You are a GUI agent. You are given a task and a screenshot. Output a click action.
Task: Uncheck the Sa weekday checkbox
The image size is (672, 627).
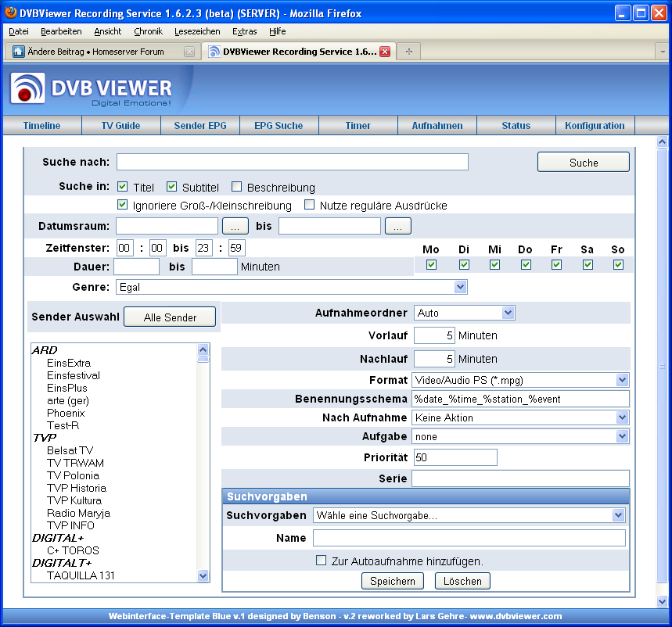(588, 264)
